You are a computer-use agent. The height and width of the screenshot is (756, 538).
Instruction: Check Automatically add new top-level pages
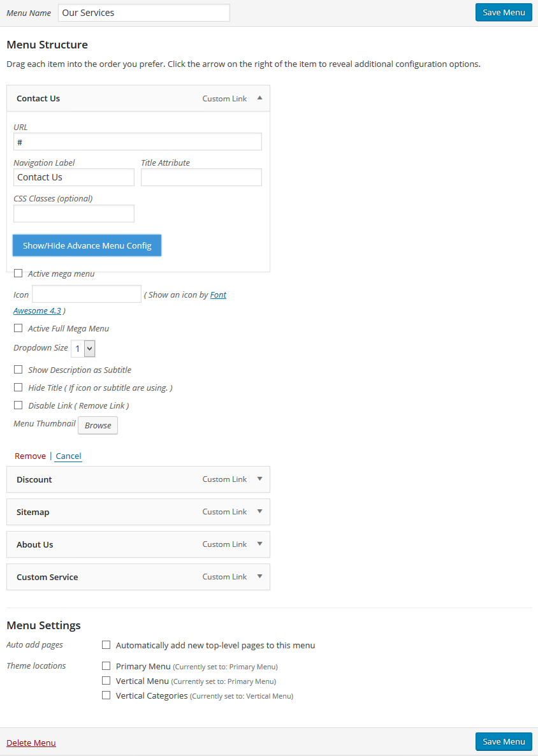tap(106, 644)
